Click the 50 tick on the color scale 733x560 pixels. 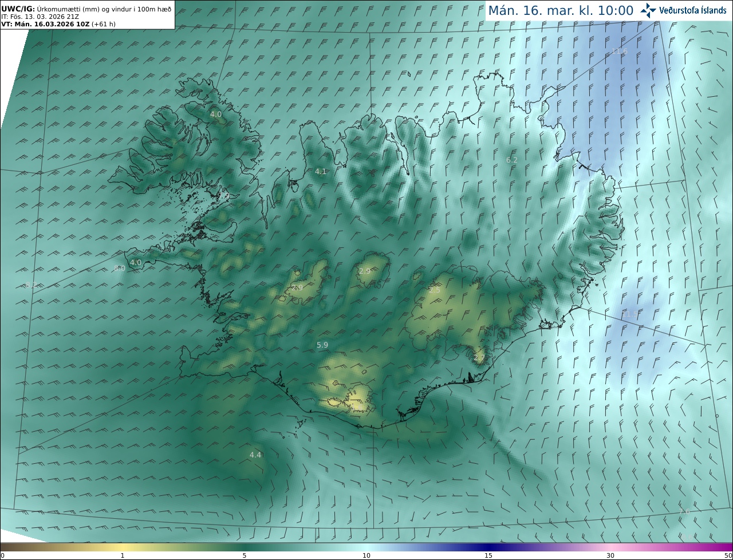pos(728,555)
